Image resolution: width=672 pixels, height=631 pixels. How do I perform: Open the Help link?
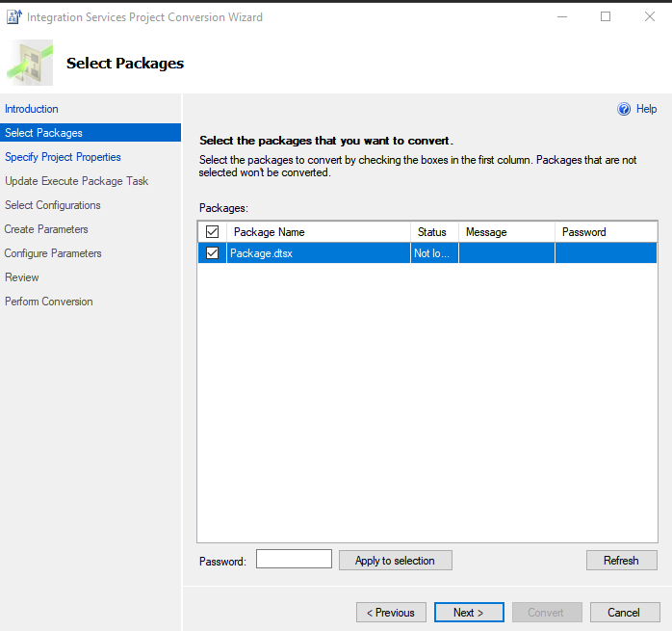646,109
